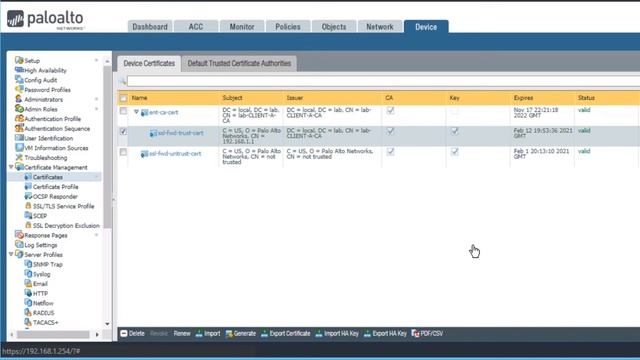Image resolution: width=640 pixels, height=360 pixels.
Task: Click the RADIUS icon
Action: tap(28, 313)
